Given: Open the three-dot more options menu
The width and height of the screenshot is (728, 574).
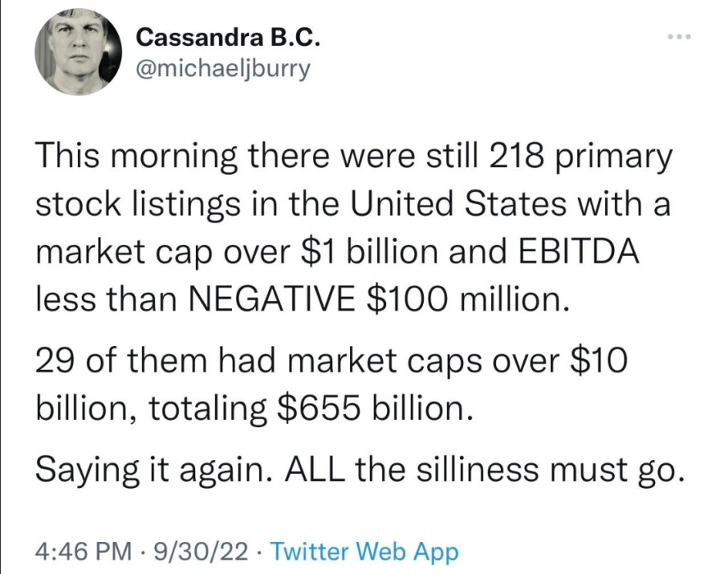Looking at the screenshot, I should (x=678, y=38).
